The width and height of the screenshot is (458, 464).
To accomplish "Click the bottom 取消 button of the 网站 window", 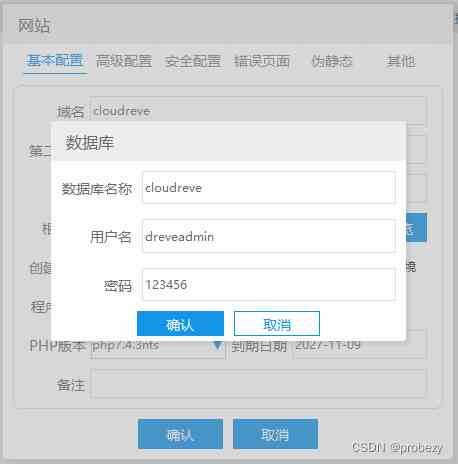I will [275, 434].
